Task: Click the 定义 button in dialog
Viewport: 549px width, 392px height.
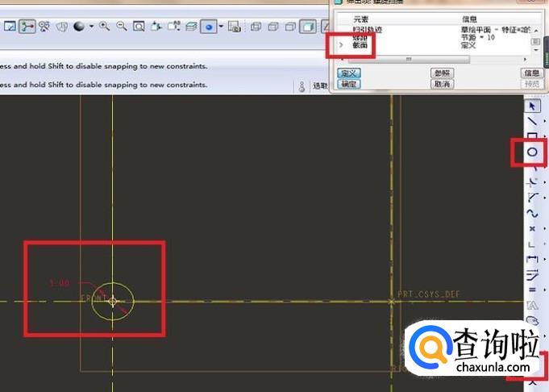Action: pyautogui.click(x=349, y=73)
